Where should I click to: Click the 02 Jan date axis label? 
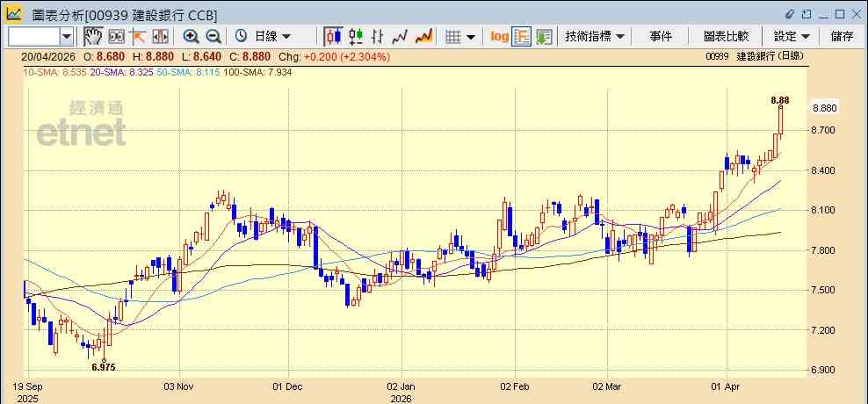pos(401,386)
